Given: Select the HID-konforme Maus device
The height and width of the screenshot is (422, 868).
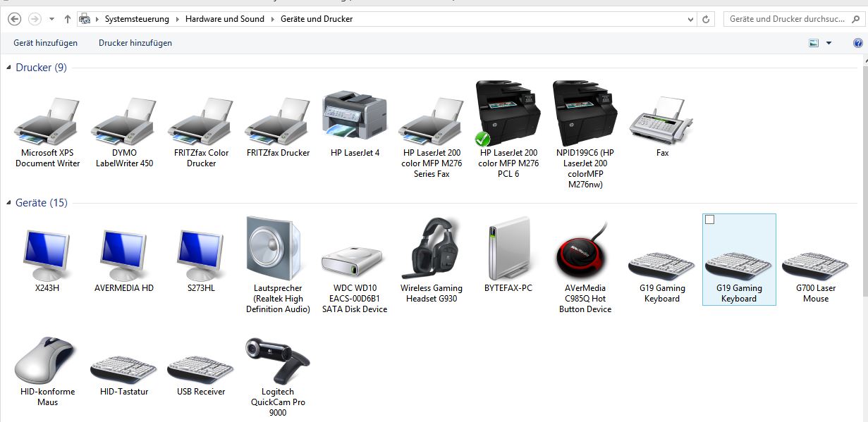Looking at the screenshot, I should pos(47,371).
